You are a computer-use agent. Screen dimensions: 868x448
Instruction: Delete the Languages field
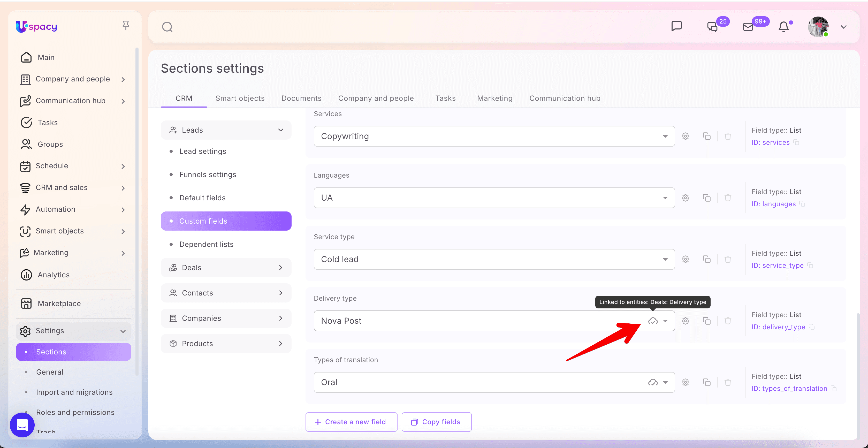[x=728, y=198]
